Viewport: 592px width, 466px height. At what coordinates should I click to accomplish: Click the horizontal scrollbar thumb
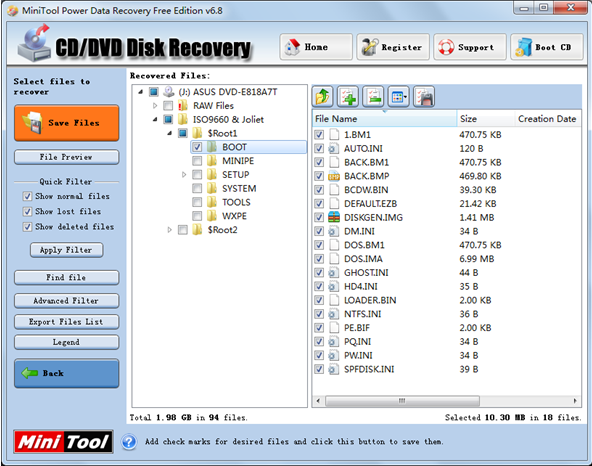(x=402, y=401)
